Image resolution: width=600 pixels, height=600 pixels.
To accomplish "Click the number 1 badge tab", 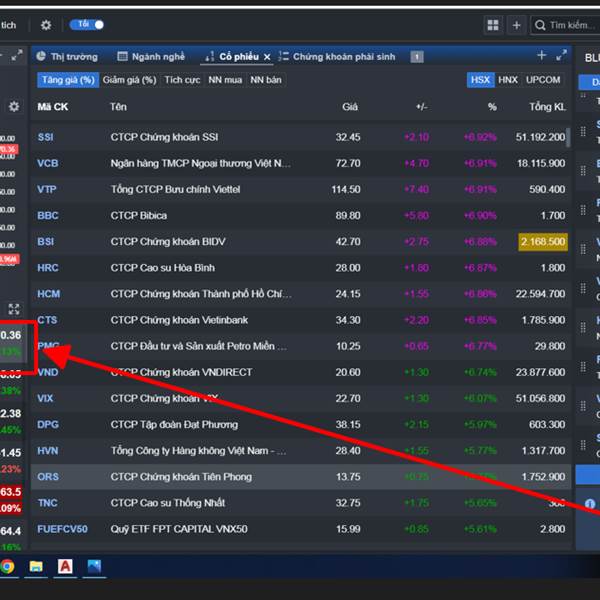I will [x=417, y=57].
